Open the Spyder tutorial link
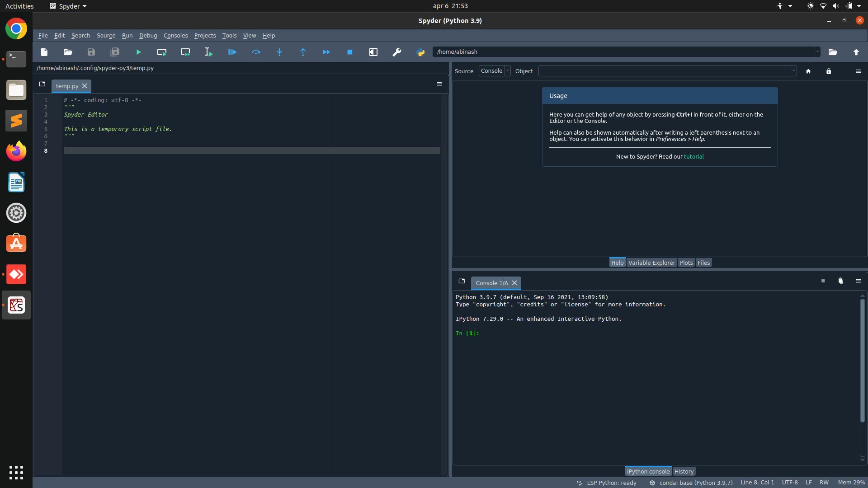The height and width of the screenshot is (488, 868). pyautogui.click(x=694, y=156)
